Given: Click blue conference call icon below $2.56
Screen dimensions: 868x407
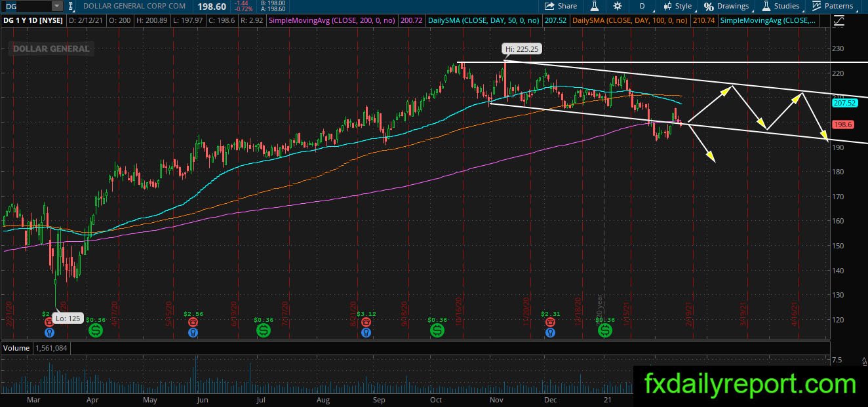Looking at the screenshot, I should 193,332.
